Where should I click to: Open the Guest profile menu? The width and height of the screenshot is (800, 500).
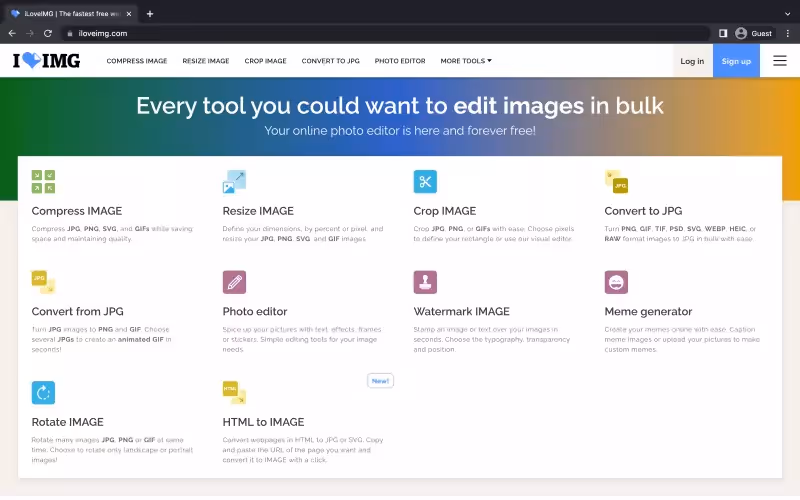coord(754,33)
